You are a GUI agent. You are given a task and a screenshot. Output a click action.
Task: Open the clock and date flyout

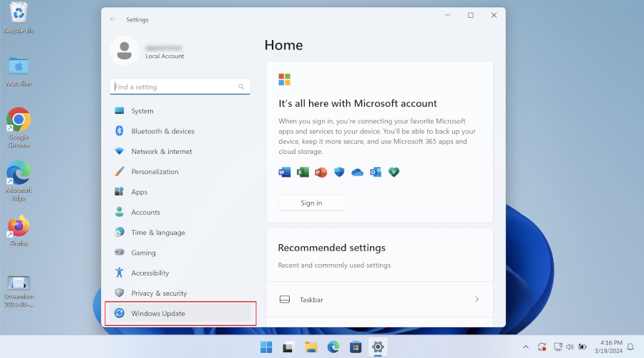608,347
